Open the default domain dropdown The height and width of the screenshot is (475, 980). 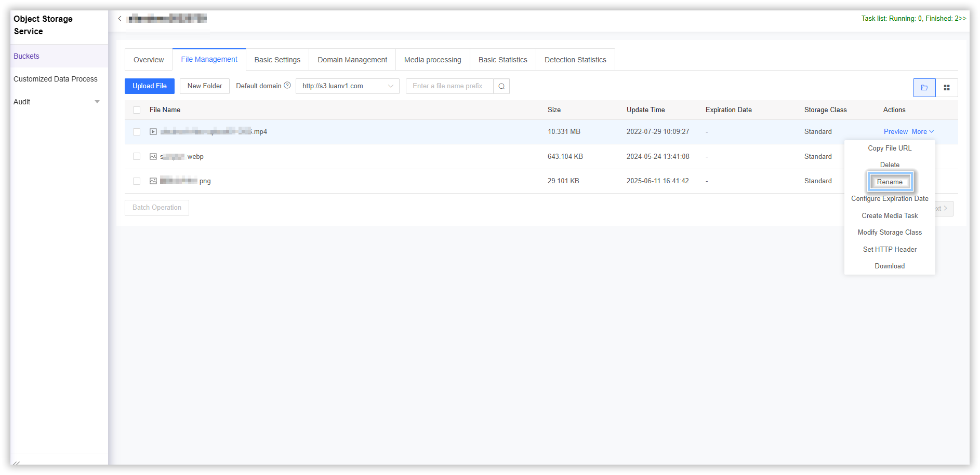tap(347, 86)
